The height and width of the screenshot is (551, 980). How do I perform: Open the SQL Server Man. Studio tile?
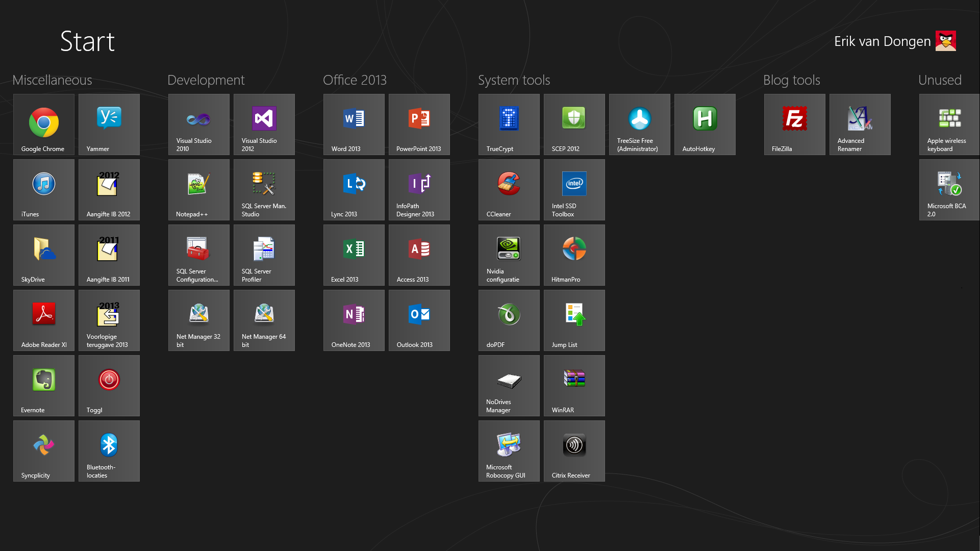point(264,190)
